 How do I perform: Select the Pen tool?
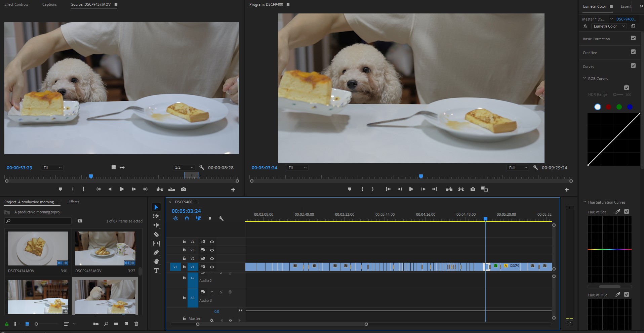[x=156, y=252]
